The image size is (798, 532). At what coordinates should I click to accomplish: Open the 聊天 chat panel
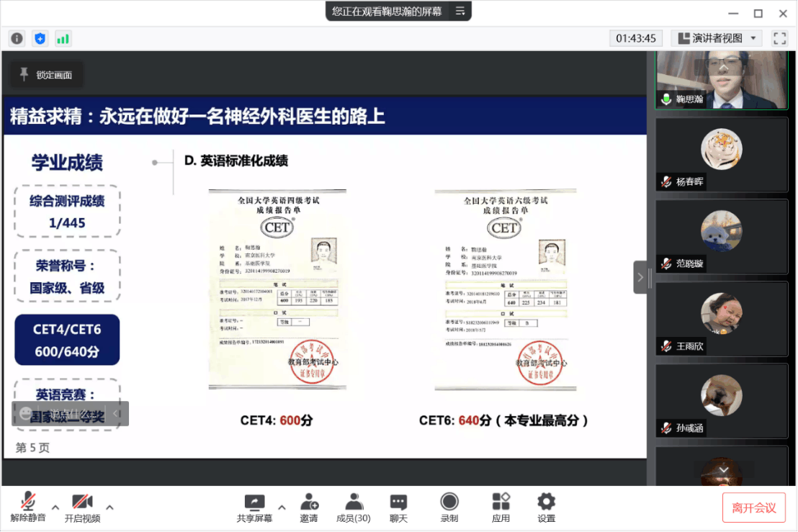pyautogui.click(x=398, y=508)
